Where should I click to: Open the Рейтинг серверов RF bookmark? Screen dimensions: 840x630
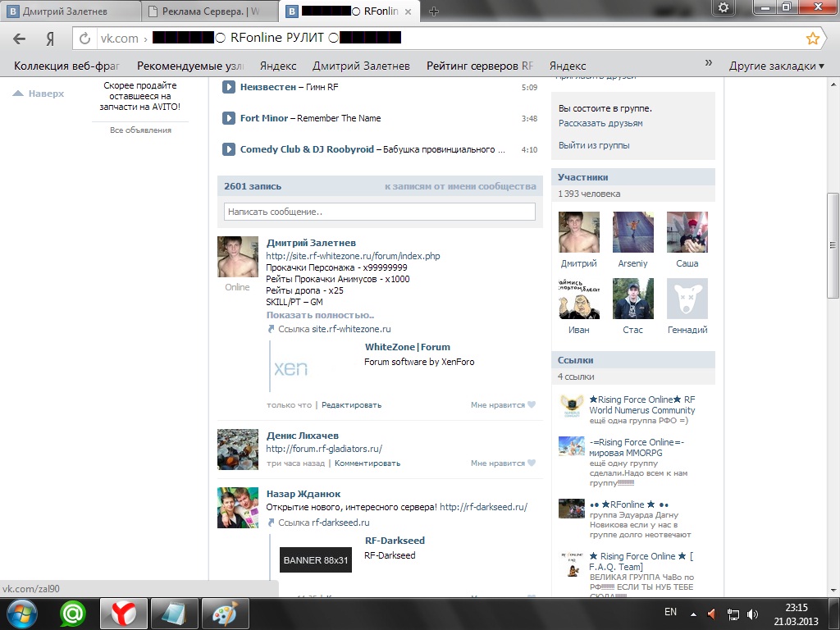479,66
